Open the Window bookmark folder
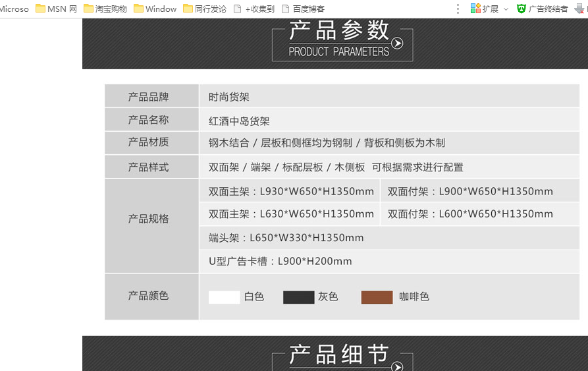 [155, 9]
